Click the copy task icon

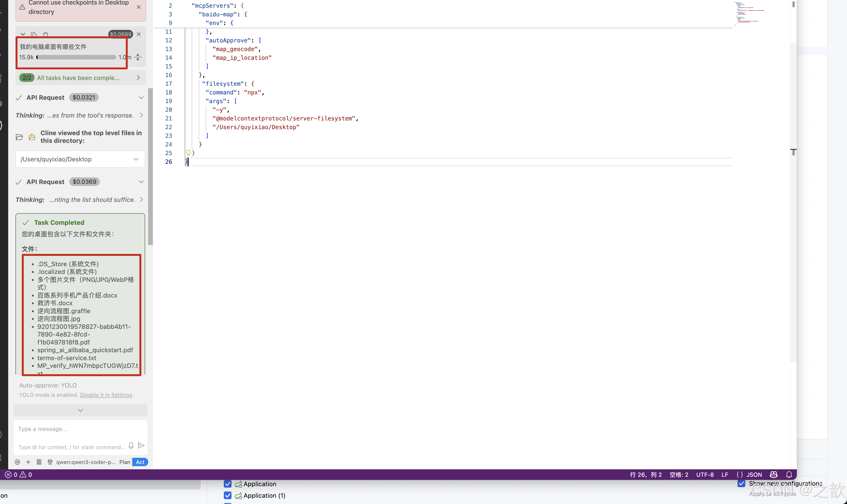[34, 34]
